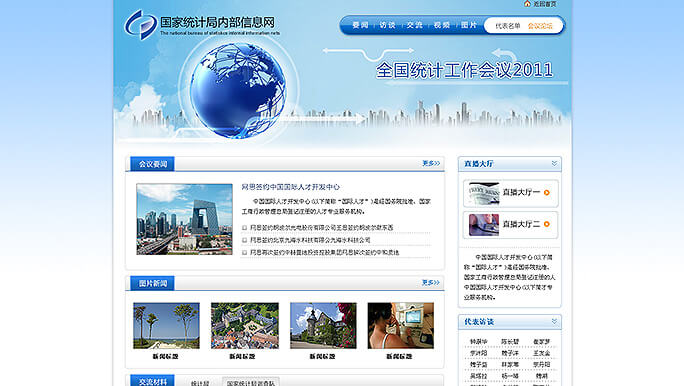
Task: Expand 更多>> in the 会议要闻 section
Action: pyautogui.click(x=431, y=163)
